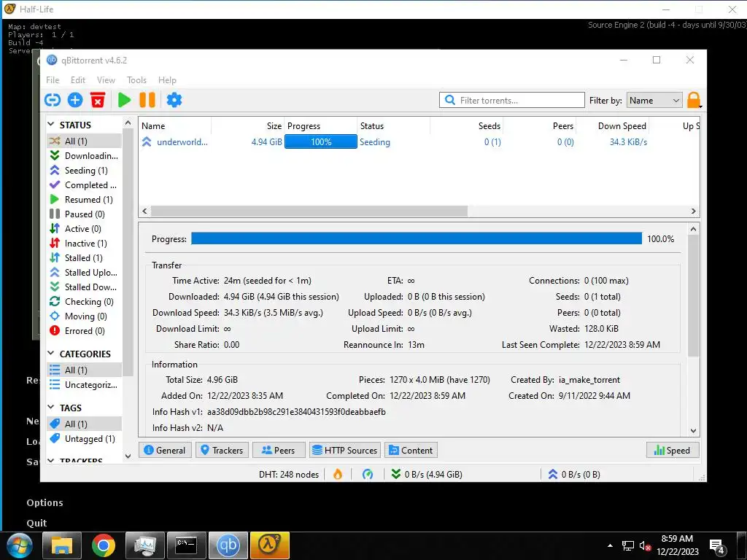Select All (1) under STATUS

84,141
